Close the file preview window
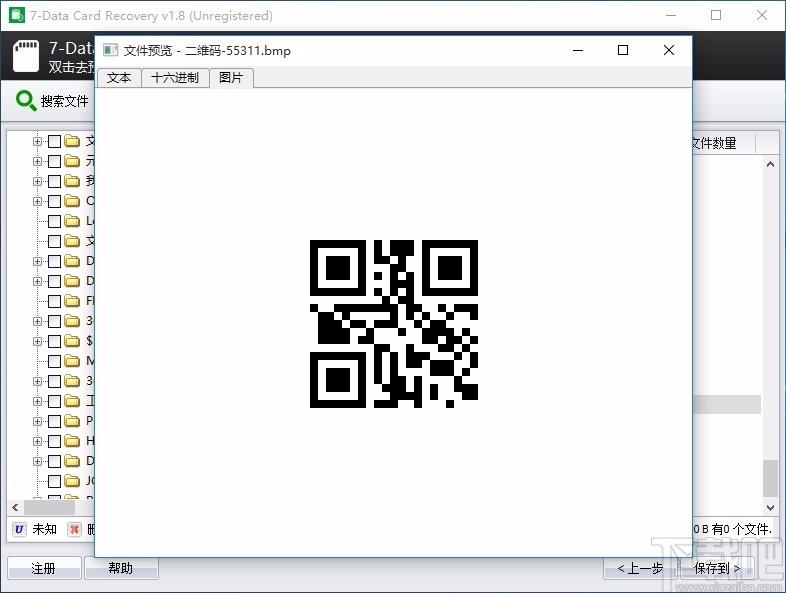The width and height of the screenshot is (786, 593). 669,50
